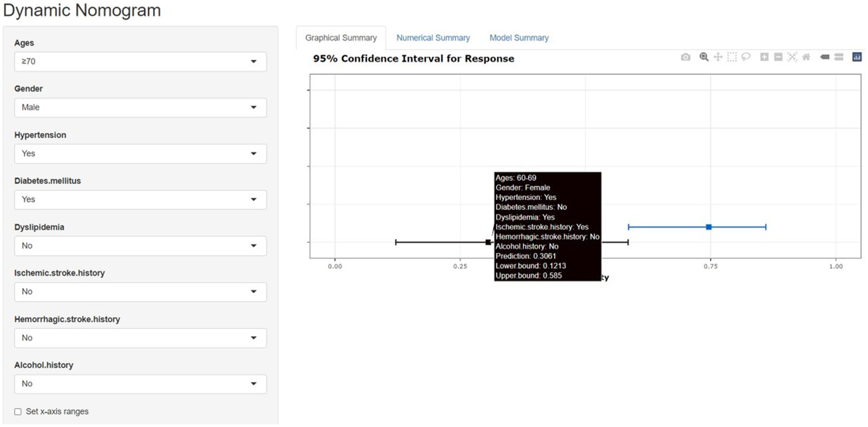
Task: Open the Model Summary tab
Action: (x=519, y=38)
